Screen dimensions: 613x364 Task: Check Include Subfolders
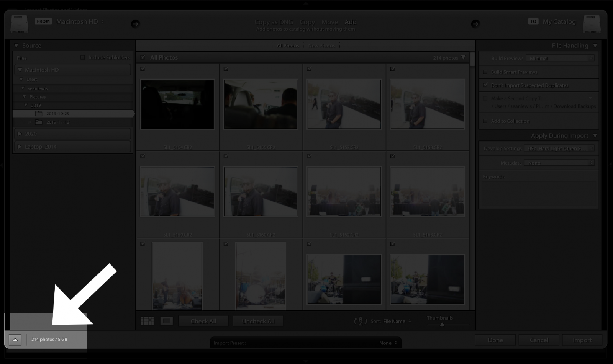click(x=83, y=57)
